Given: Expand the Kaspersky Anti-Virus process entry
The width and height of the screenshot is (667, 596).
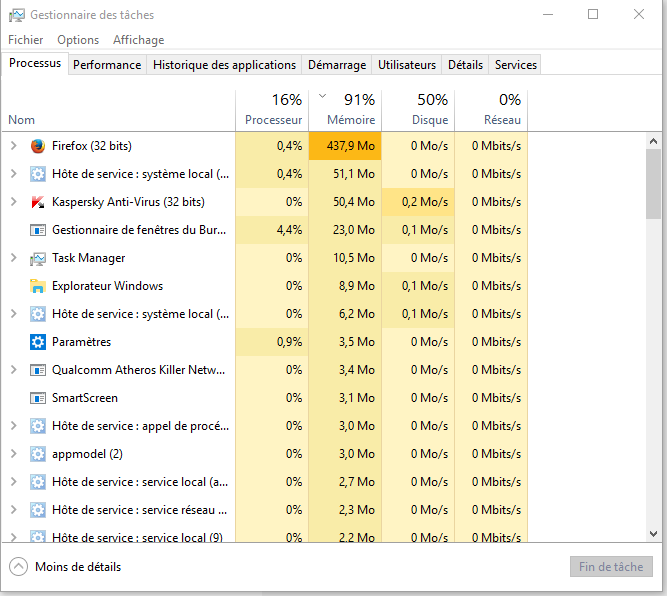Looking at the screenshot, I should (13, 202).
